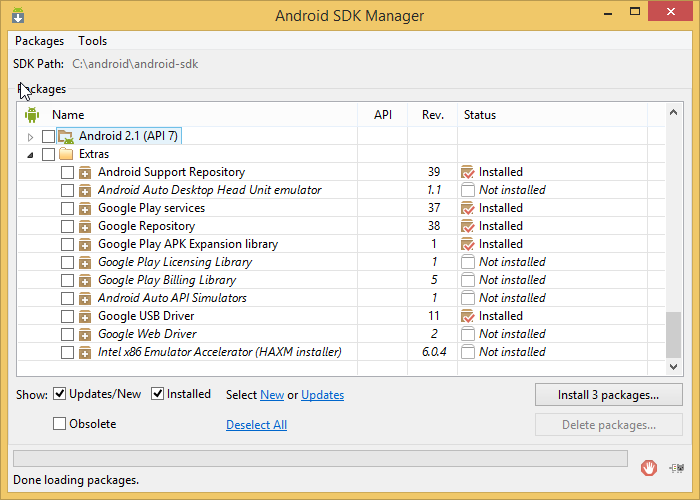Collapse the Extras tree group
The image size is (700, 500).
pos(30,154)
